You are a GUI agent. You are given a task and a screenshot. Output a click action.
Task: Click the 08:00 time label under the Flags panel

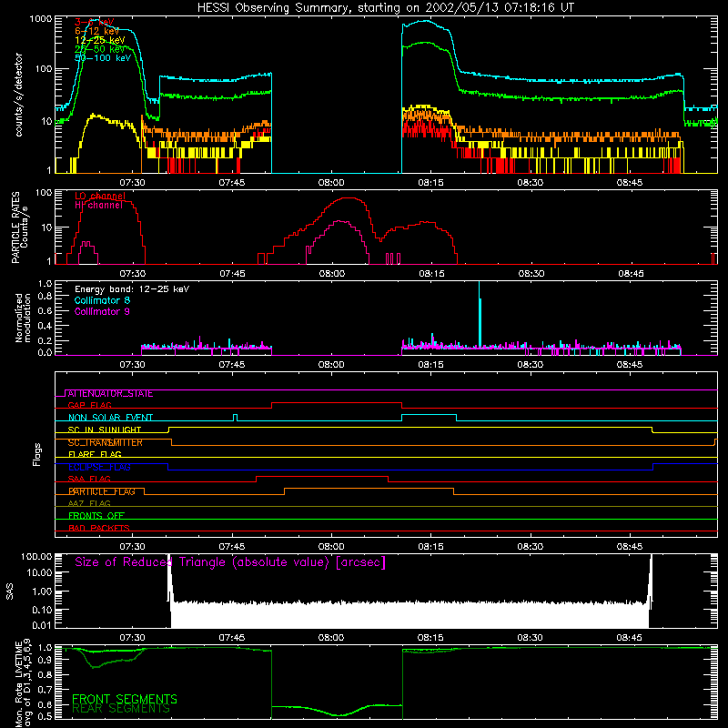[x=331, y=547]
